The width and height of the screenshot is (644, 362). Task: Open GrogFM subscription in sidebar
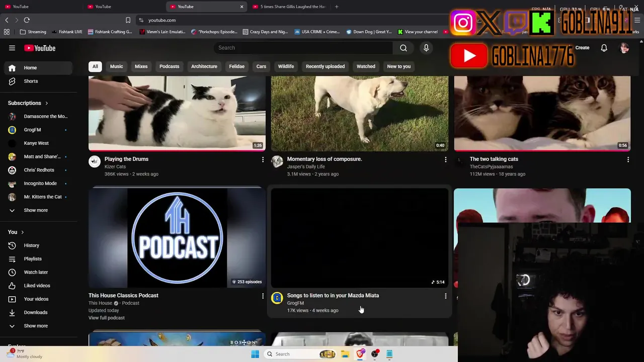[x=38, y=130]
